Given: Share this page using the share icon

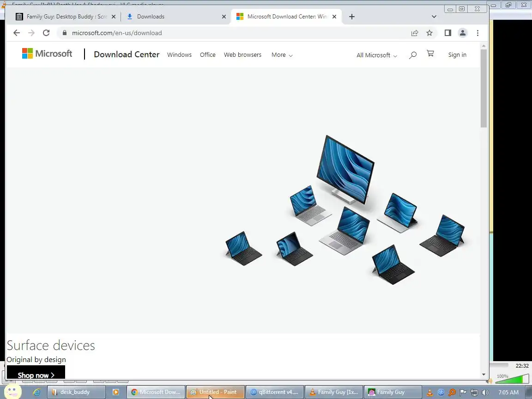Looking at the screenshot, I should pyautogui.click(x=415, y=33).
